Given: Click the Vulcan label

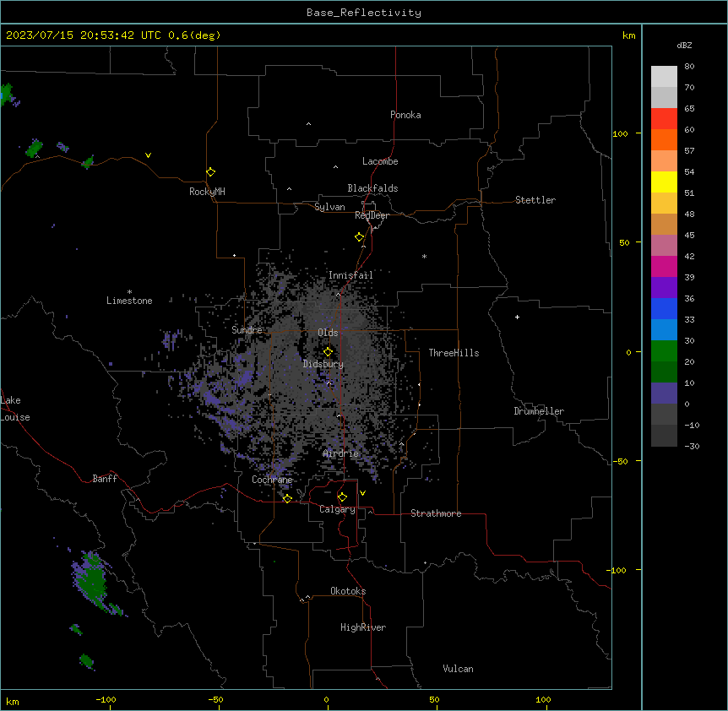Looking at the screenshot, I should pyautogui.click(x=459, y=669).
